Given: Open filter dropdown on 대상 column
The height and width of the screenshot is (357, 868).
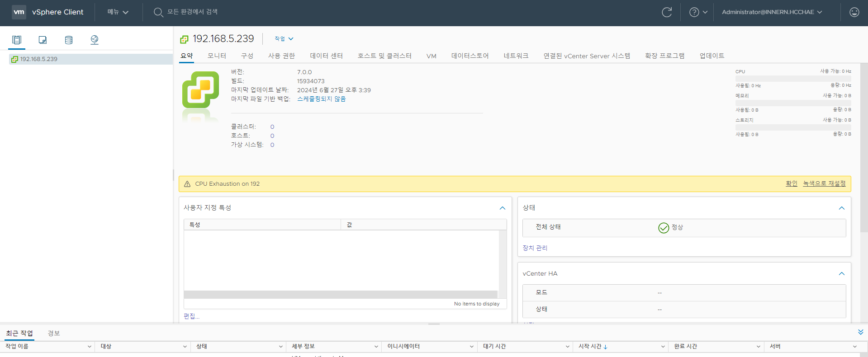Looking at the screenshot, I should coord(185,347).
